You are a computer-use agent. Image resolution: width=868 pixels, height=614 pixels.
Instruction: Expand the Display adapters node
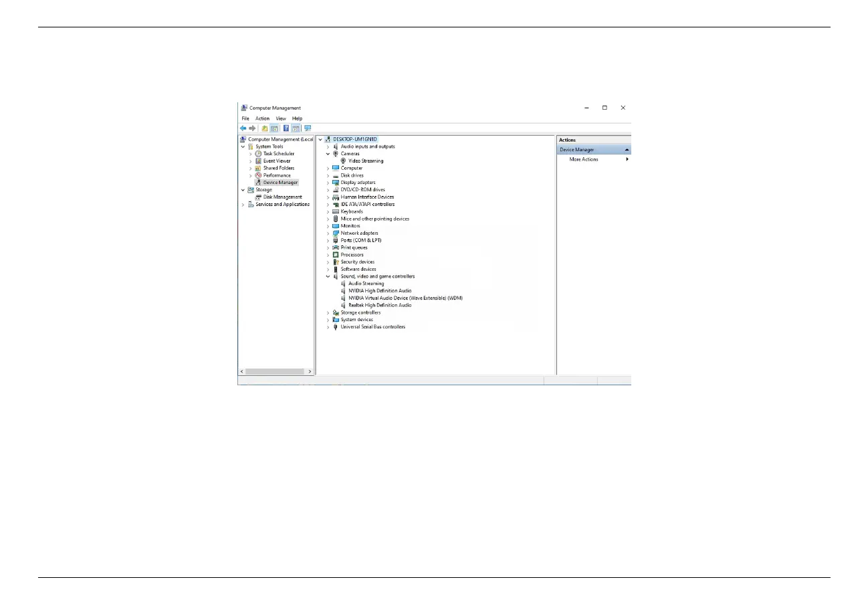click(328, 183)
